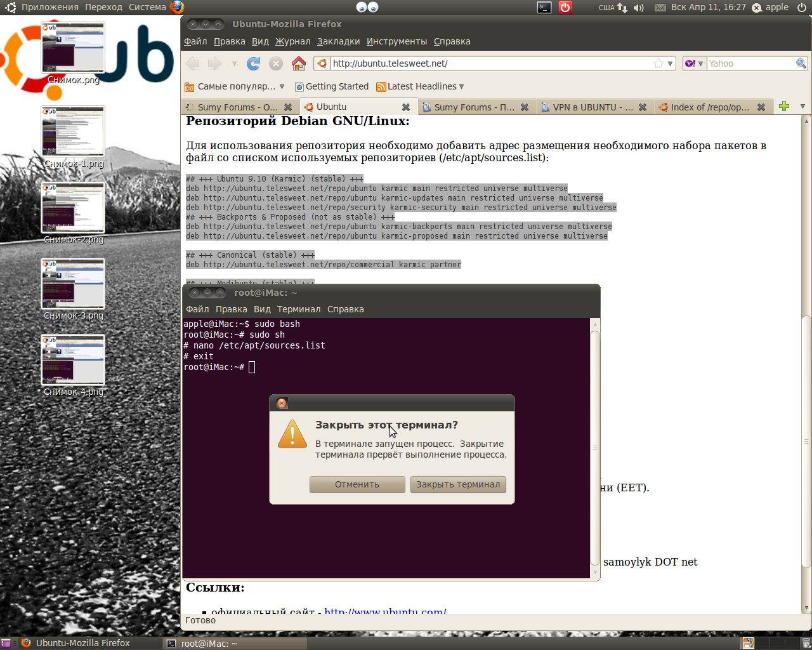
Task: Open terminal launcher icon in top panel
Action: [544, 8]
